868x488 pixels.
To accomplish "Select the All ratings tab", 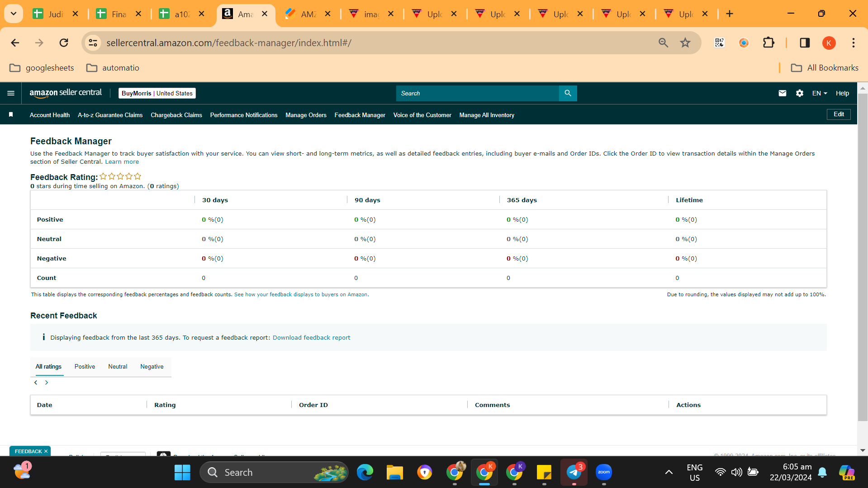I will (48, 366).
